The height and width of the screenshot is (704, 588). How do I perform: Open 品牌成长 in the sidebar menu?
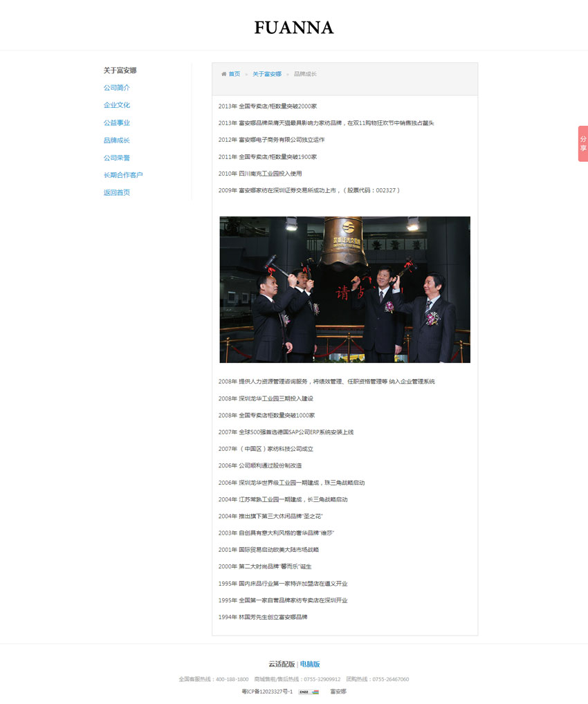pyautogui.click(x=117, y=140)
